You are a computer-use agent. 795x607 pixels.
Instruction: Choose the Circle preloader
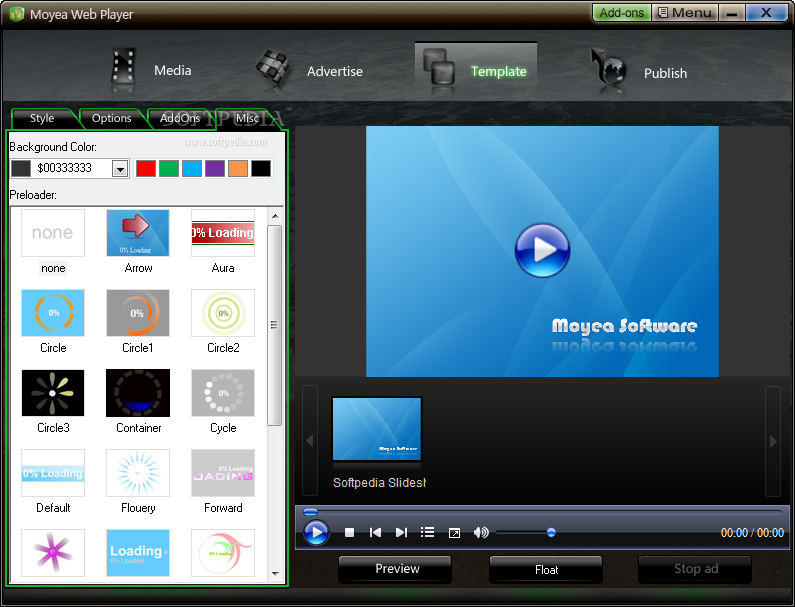coord(53,322)
